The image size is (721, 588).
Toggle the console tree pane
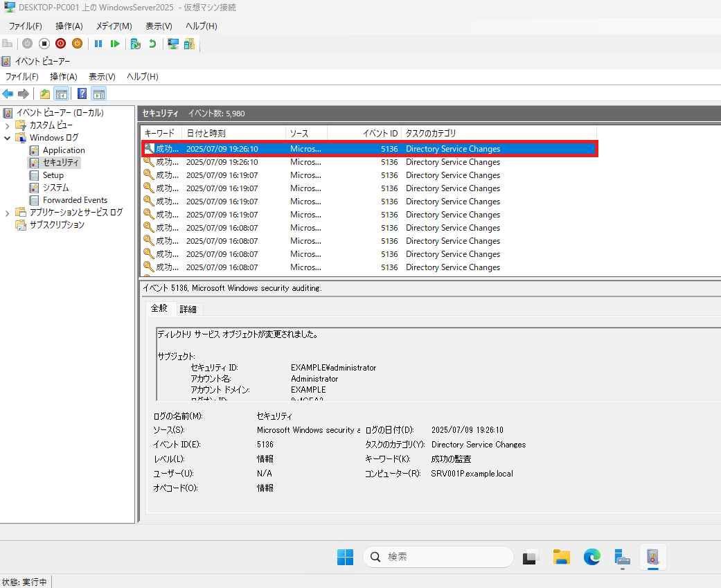tap(61, 93)
